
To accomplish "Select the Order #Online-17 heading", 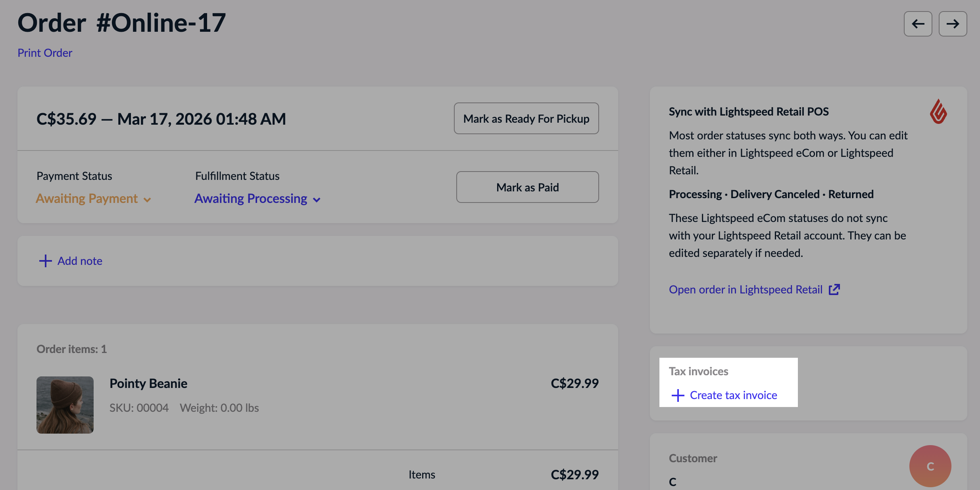I will tap(122, 23).
